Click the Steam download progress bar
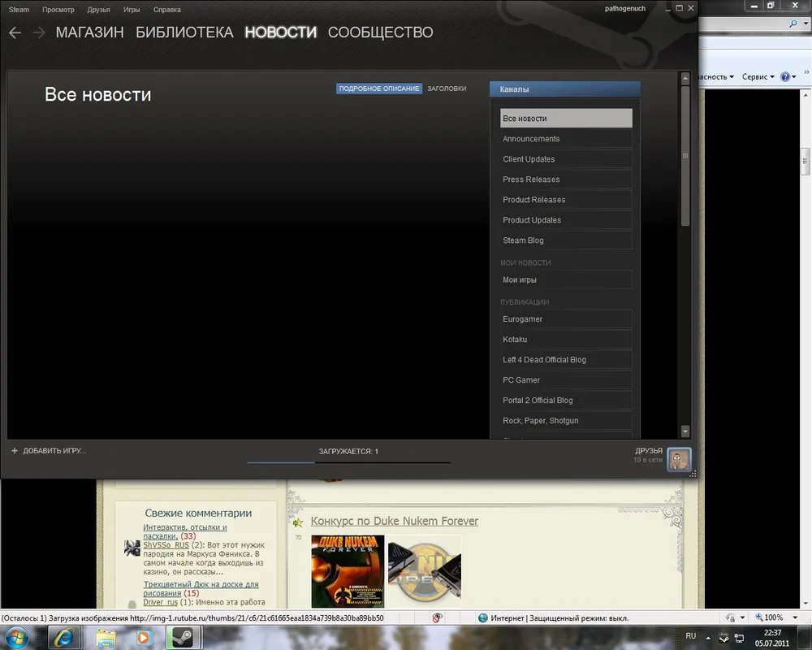812x650 pixels. [348, 462]
